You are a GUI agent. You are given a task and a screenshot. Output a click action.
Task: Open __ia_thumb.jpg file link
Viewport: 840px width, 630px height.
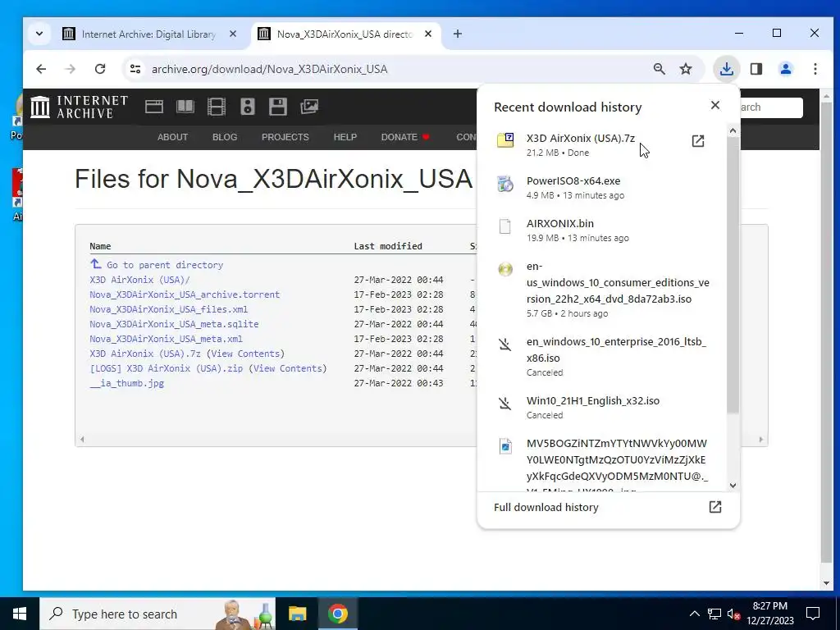pyautogui.click(x=127, y=384)
